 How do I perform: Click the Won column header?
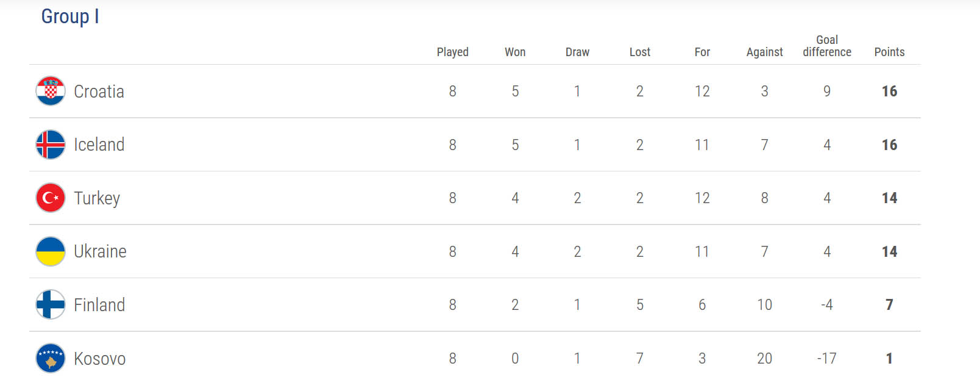pyautogui.click(x=515, y=52)
